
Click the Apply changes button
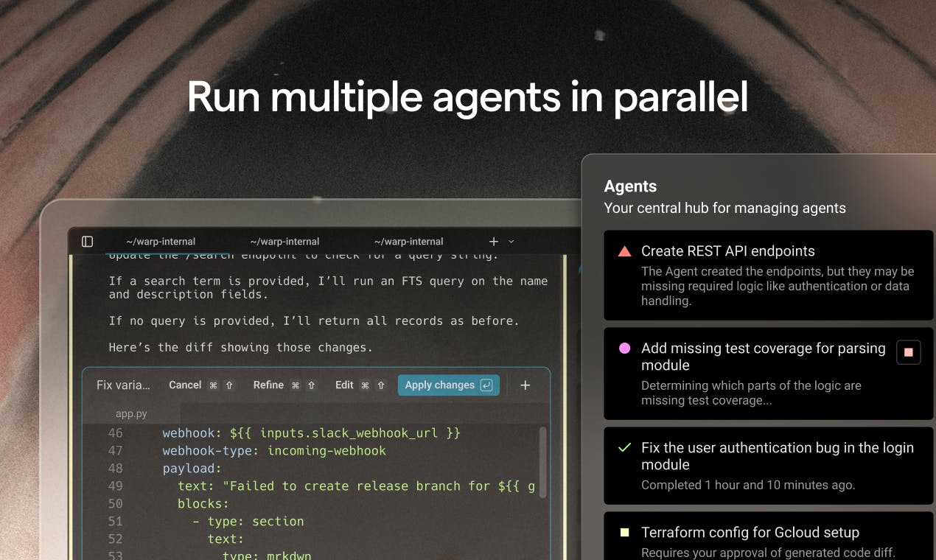tap(449, 385)
